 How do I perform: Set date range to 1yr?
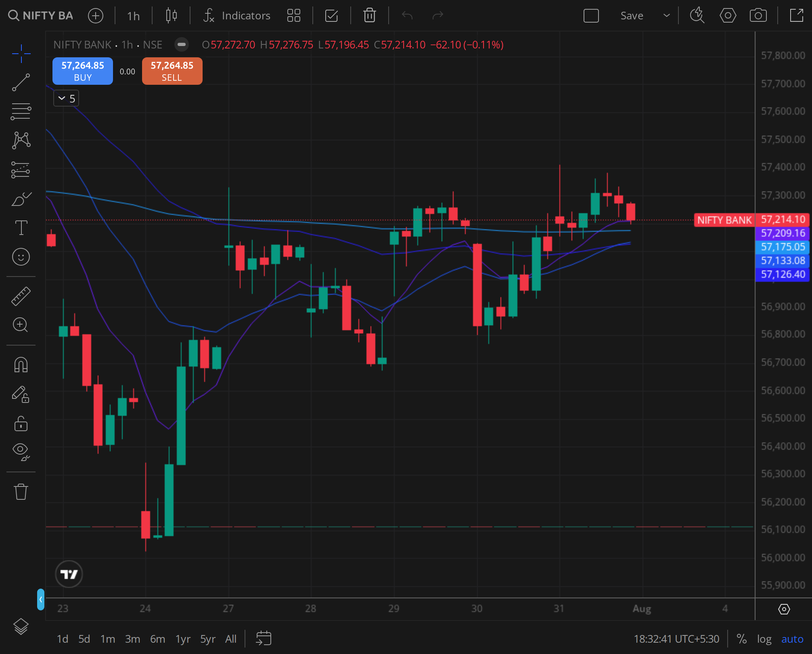tap(183, 639)
